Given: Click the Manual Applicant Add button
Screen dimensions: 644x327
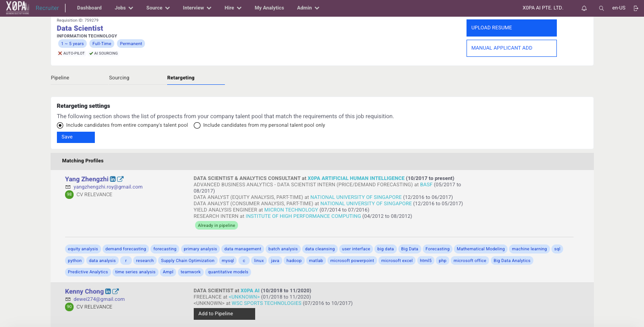Looking at the screenshot, I should pos(511,48).
